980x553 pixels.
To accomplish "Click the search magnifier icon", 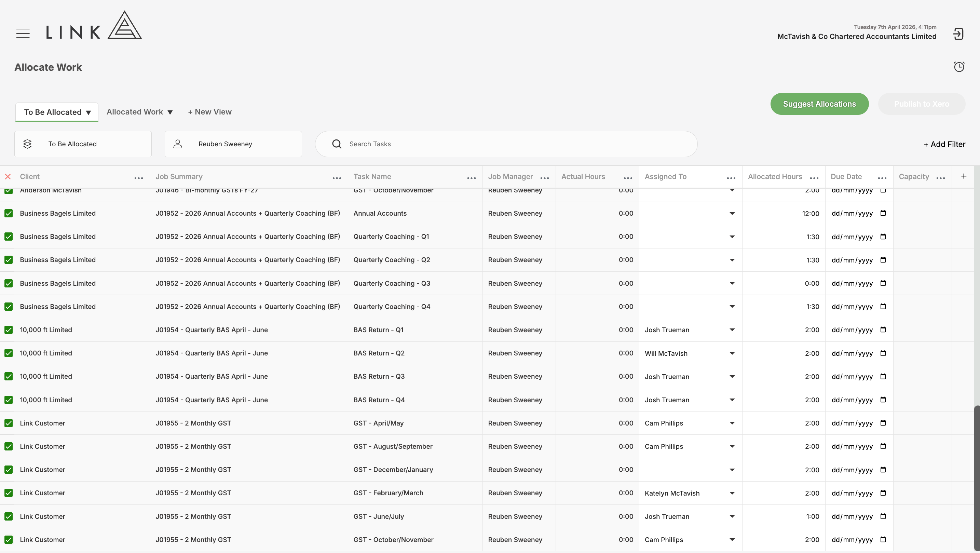I will (x=337, y=144).
